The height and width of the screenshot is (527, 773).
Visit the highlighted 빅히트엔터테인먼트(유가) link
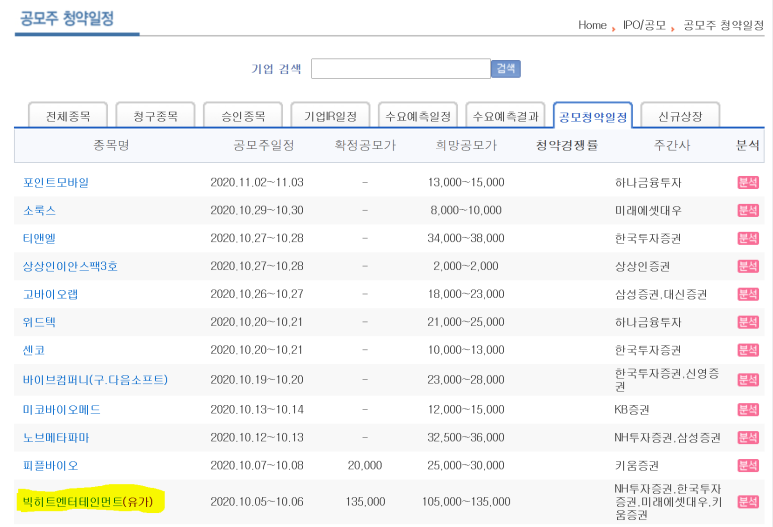tap(88, 502)
